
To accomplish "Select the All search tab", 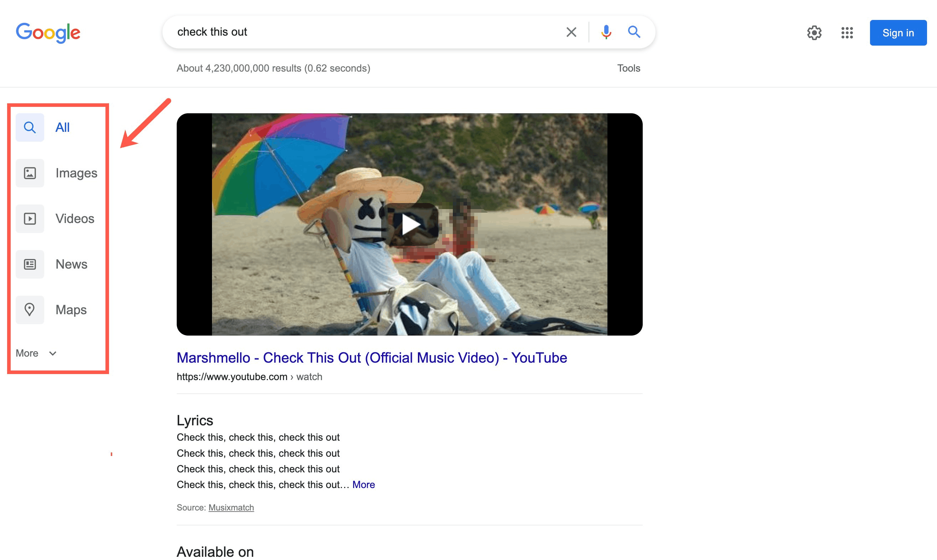I will click(62, 128).
